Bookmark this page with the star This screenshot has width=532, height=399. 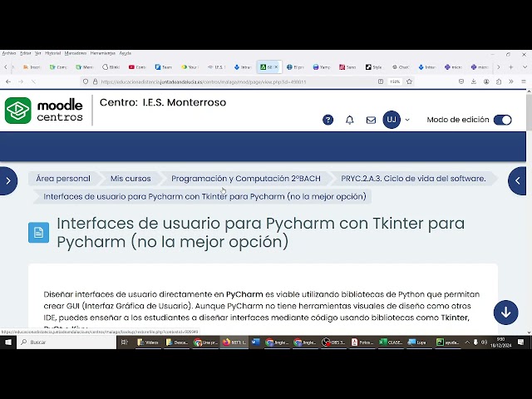coord(409,81)
